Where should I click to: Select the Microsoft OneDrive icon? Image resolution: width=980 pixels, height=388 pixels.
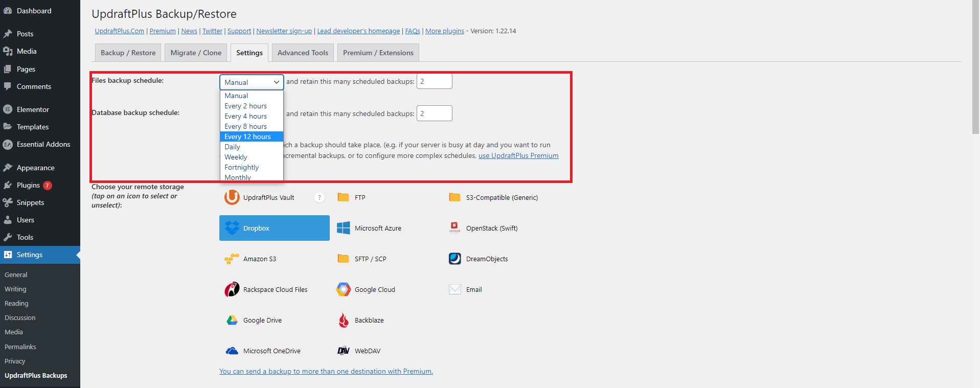click(x=232, y=351)
